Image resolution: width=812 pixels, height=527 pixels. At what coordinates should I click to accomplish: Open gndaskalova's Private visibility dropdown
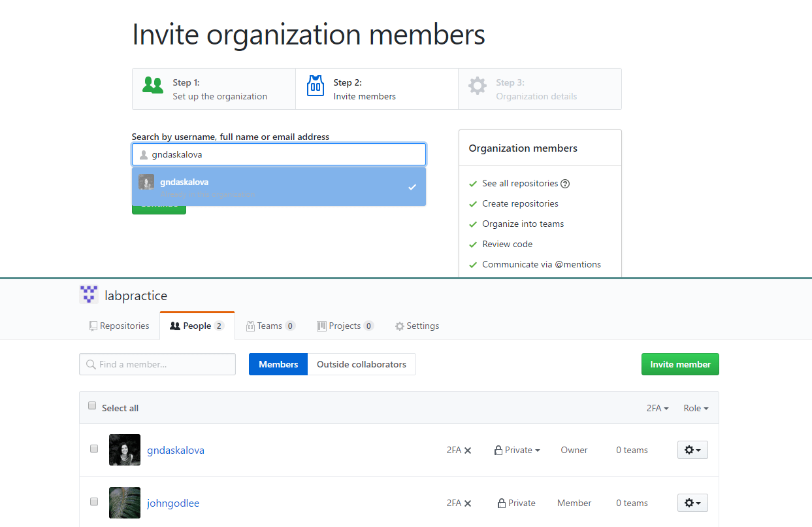pos(518,450)
